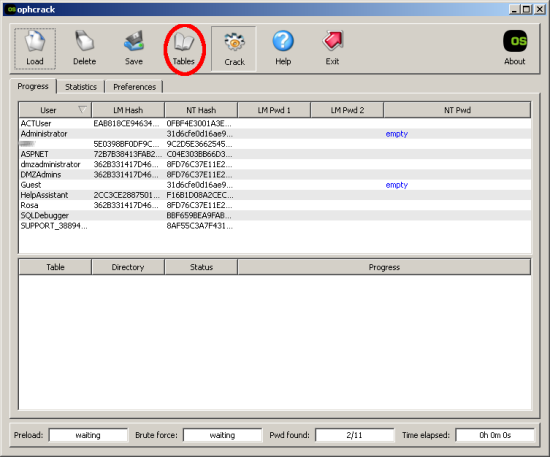Click the Time elapsed field
The image size is (550, 457).
click(495, 435)
